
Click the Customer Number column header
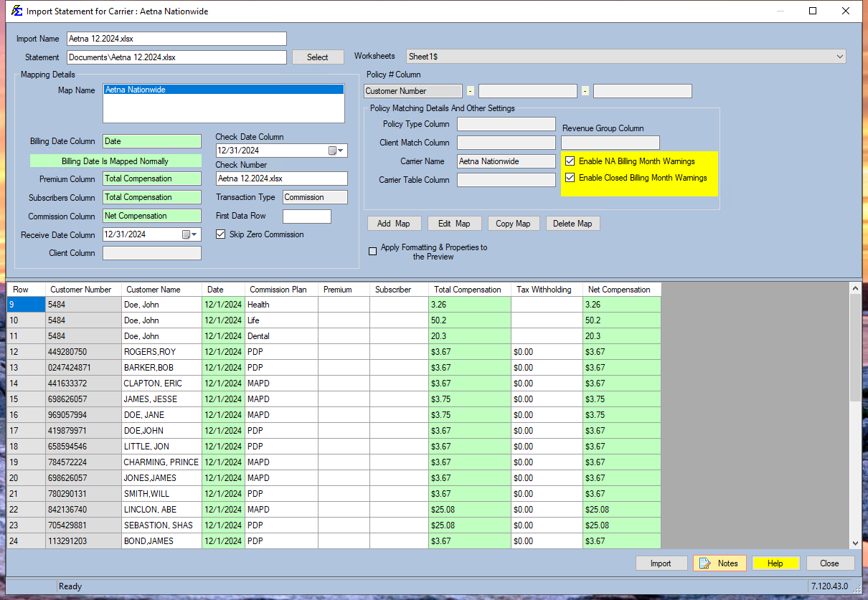(x=81, y=290)
